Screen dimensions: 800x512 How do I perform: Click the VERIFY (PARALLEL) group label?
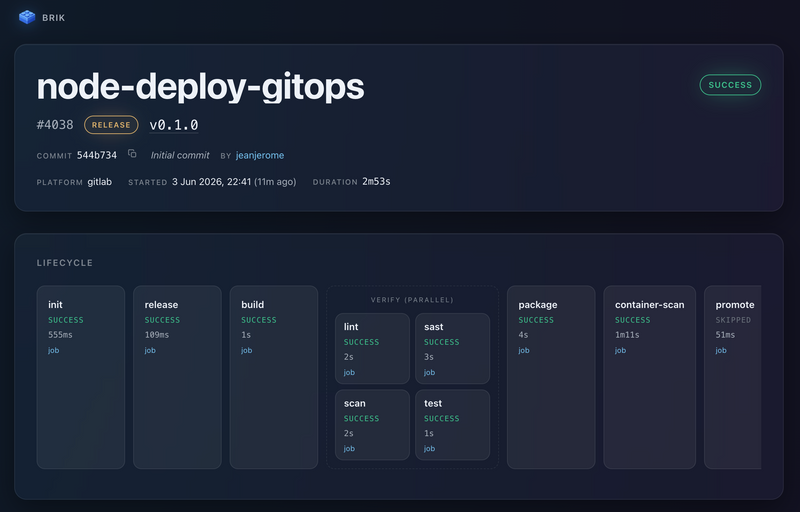[x=412, y=300]
